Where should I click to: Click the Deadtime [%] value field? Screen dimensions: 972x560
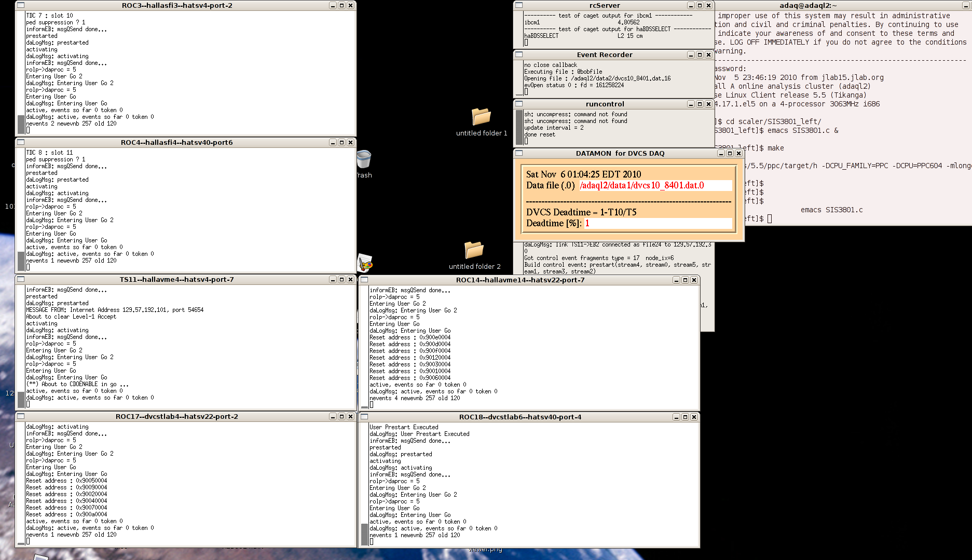click(658, 223)
